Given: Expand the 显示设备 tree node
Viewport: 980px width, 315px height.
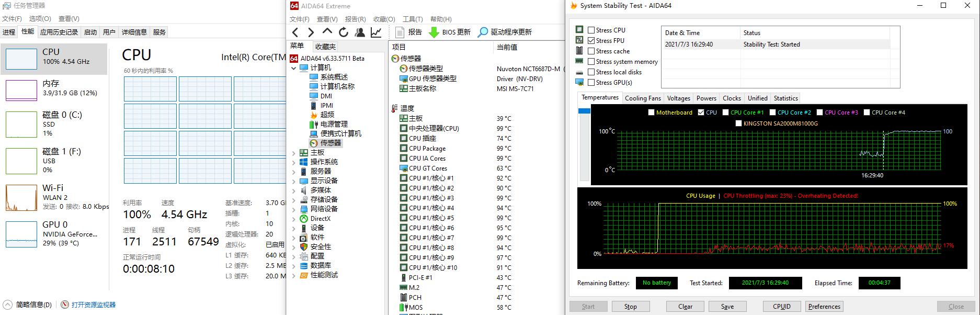Looking at the screenshot, I should (x=293, y=181).
